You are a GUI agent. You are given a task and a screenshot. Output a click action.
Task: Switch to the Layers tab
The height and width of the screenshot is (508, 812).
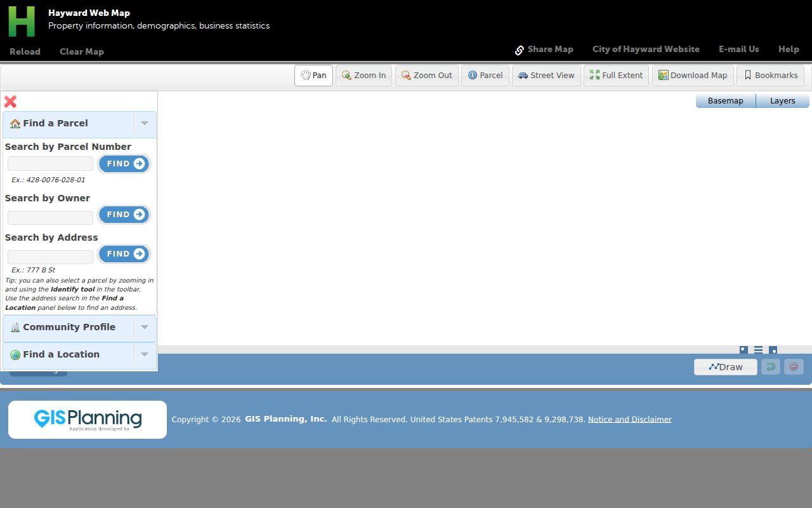(x=783, y=101)
